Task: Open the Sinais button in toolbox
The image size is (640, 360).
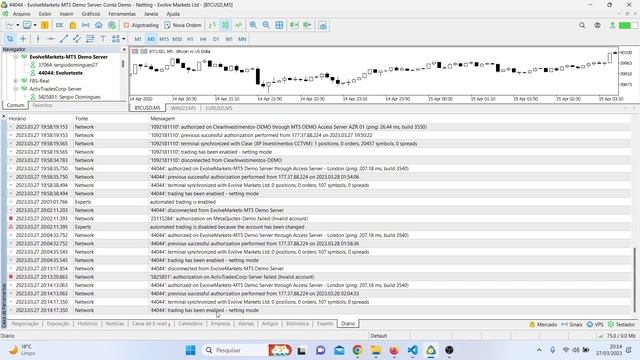Action: coord(572,324)
